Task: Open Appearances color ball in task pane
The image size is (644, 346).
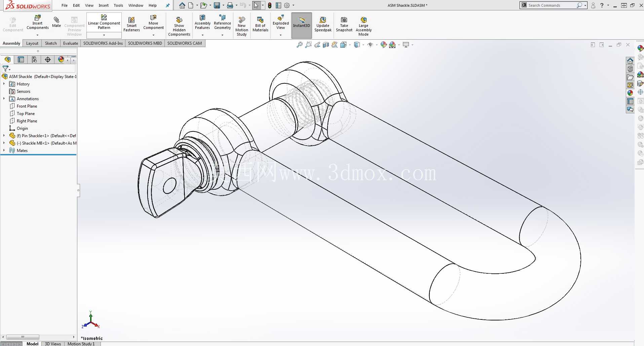Action: (630, 93)
